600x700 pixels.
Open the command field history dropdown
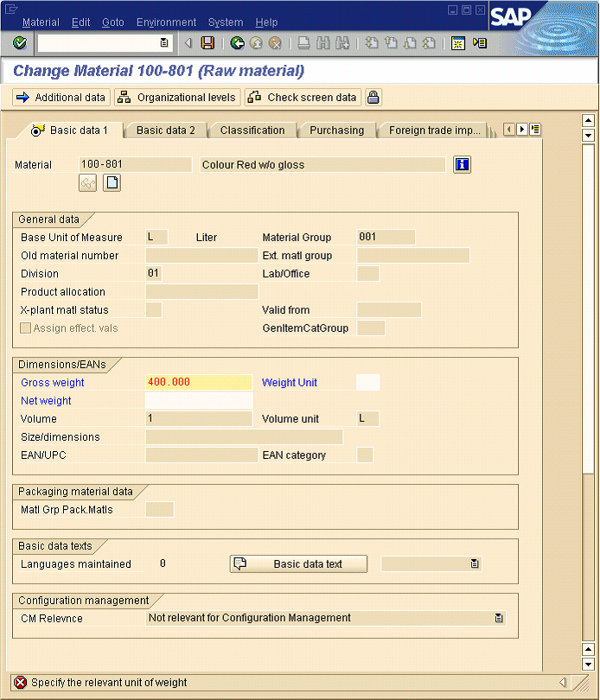click(164, 43)
